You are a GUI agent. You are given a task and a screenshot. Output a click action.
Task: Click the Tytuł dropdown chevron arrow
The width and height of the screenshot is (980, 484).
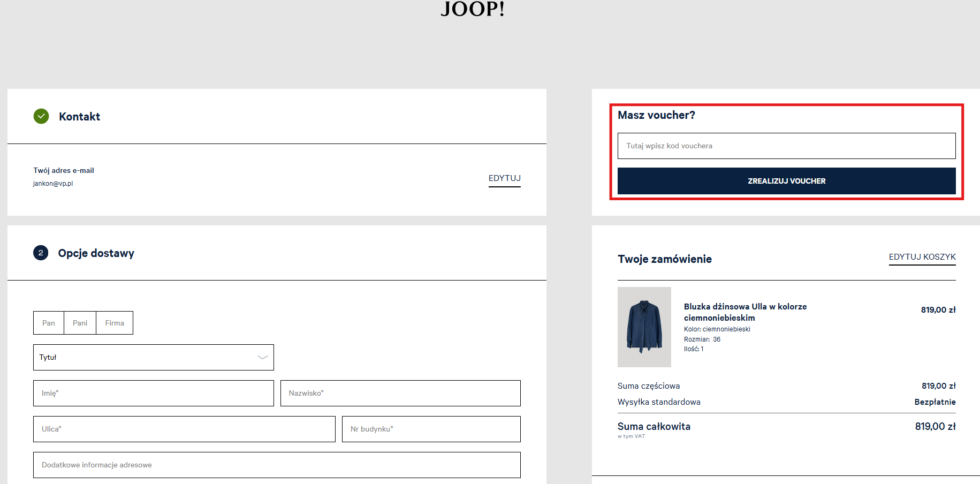tap(262, 358)
